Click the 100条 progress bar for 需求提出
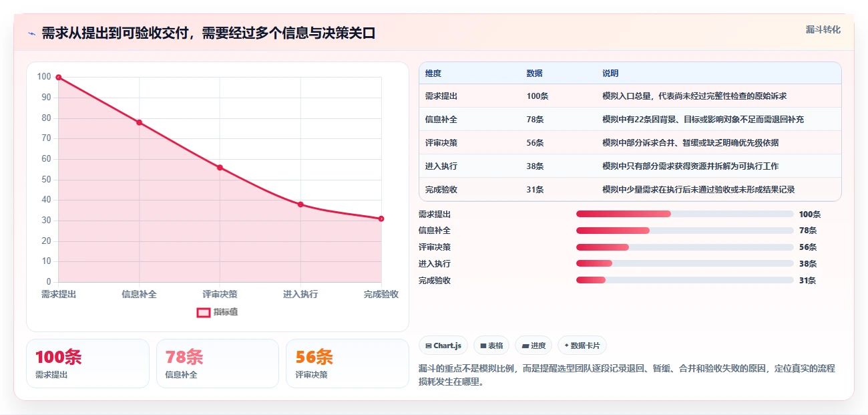Image resolution: width=868 pixels, height=415 pixels. 684,214
